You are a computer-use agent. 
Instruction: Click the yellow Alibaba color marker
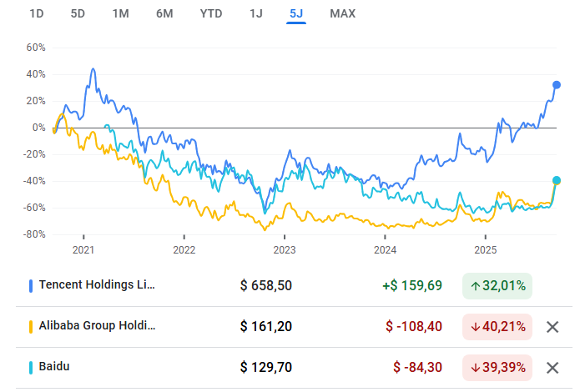[31, 326]
